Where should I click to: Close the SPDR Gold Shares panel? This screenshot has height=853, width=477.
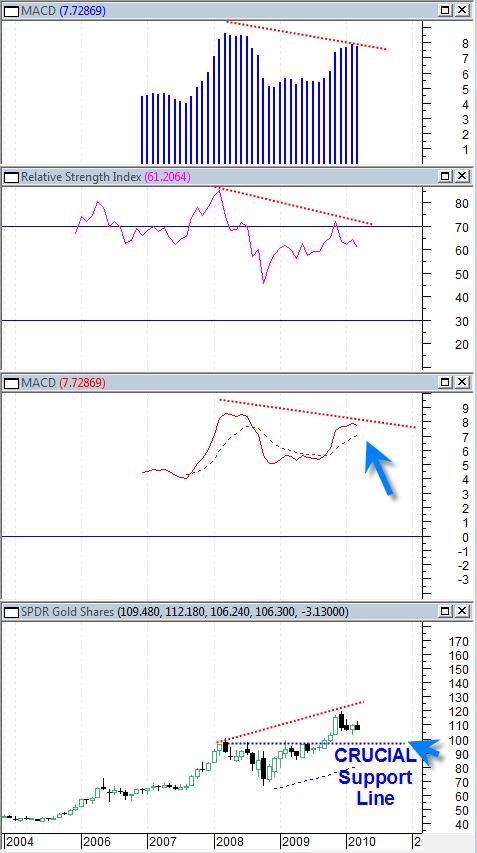click(x=461, y=611)
